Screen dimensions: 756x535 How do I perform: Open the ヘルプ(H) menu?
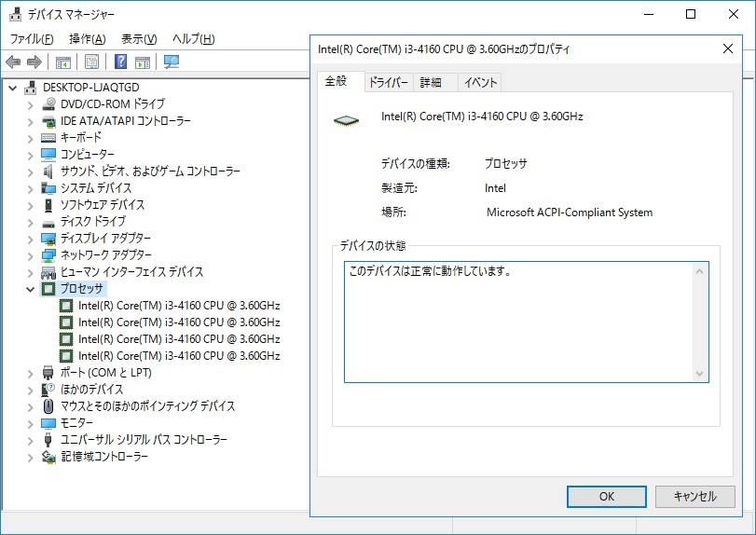point(194,38)
